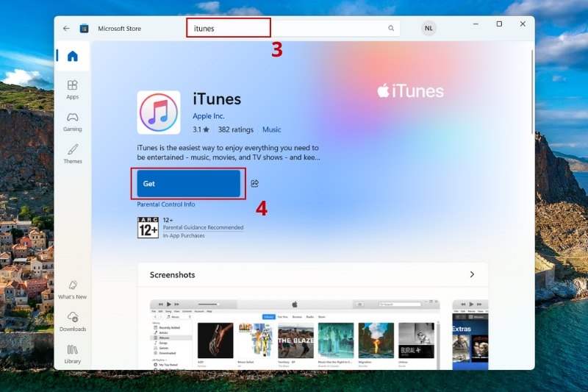Click the Microsoft Store logo icon
Image resolution: width=588 pixels, height=392 pixels.
click(84, 29)
